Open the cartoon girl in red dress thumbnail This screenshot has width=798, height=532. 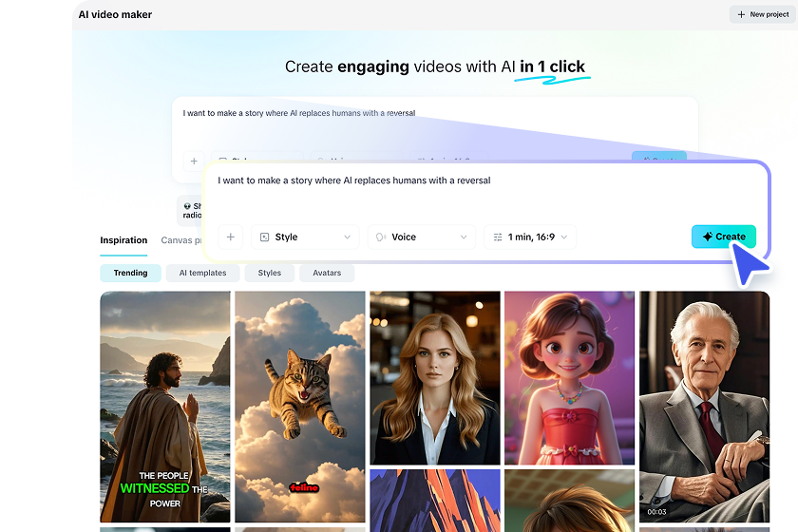(x=569, y=378)
